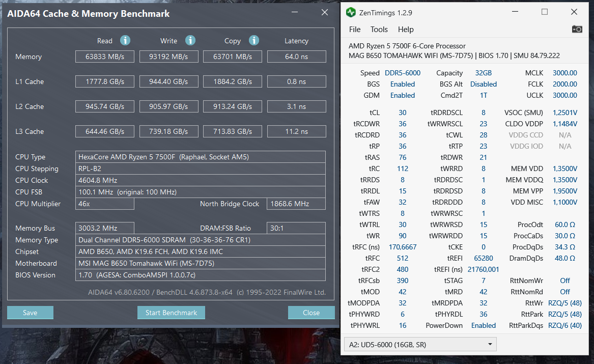This screenshot has height=364, width=594.
Task: Select the Memory Write value 93192 MB/s
Action: (x=168, y=57)
